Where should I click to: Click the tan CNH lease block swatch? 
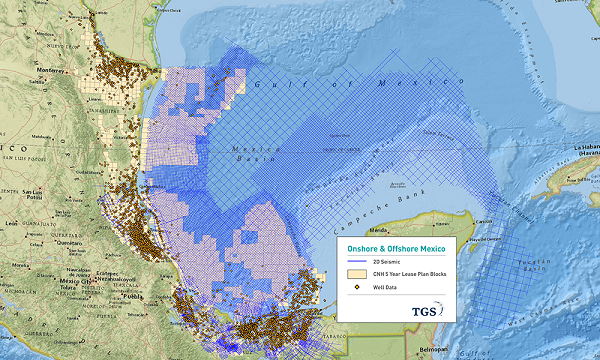pyautogui.click(x=357, y=274)
